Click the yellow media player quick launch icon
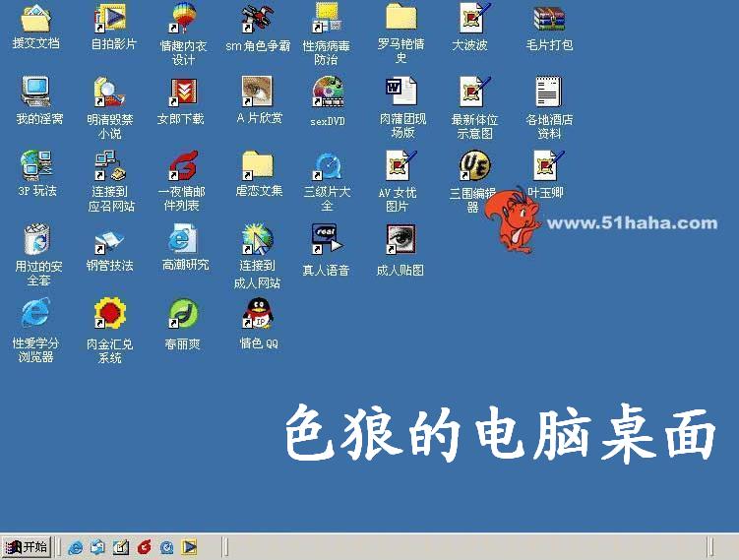This screenshot has height=560, width=739. (x=189, y=547)
